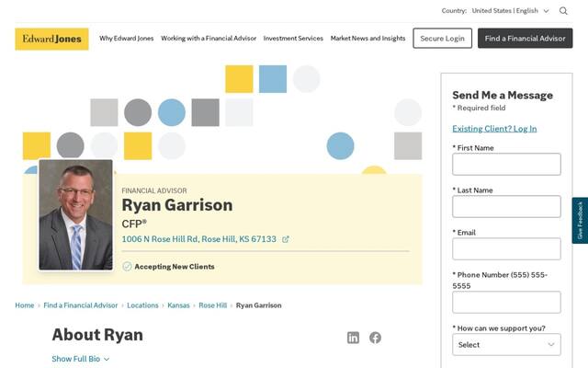The height and width of the screenshot is (368, 588).
Task: Click the Ryan Garrison breadcrumb text
Action: coord(259,305)
